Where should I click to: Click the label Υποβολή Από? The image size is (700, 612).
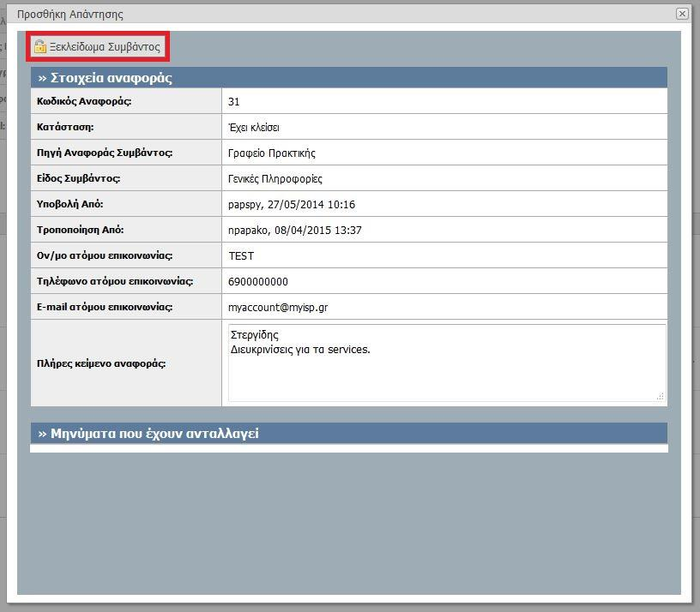coord(69,204)
